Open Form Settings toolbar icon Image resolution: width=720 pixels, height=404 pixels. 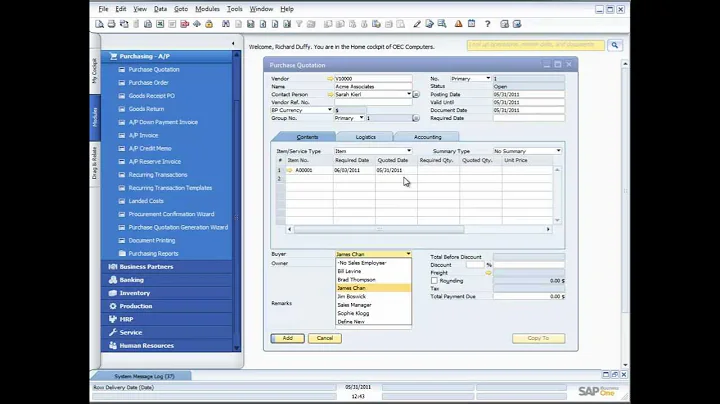click(429, 24)
